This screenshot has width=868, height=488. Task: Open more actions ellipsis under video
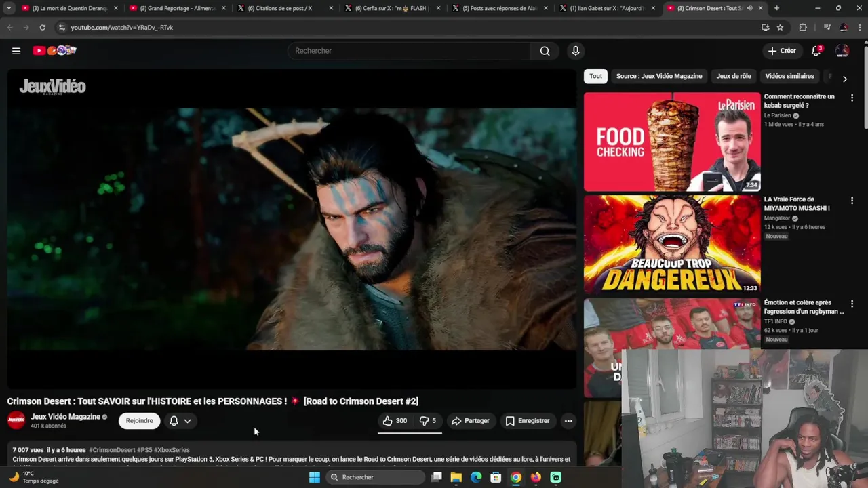coord(568,421)
